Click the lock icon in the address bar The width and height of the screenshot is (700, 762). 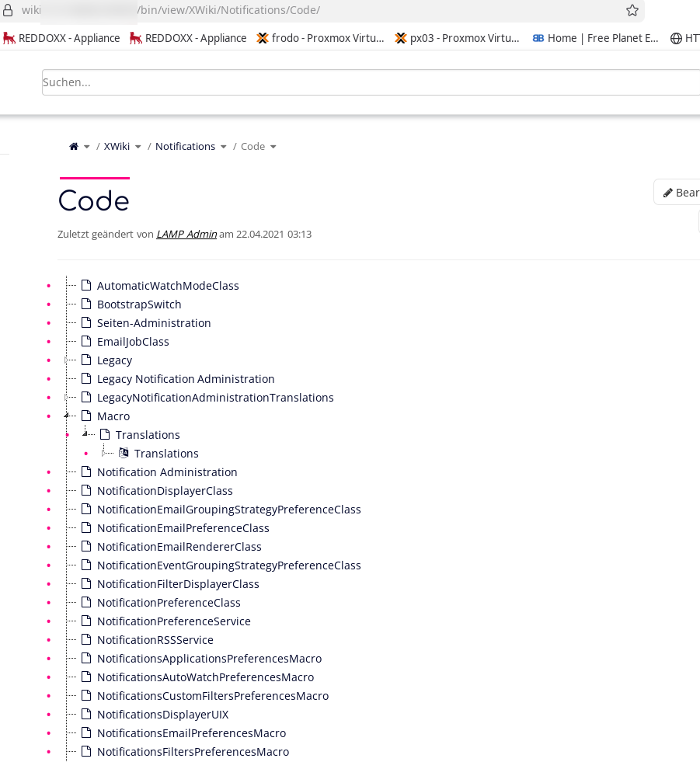pyautogui.click(x=9, y=10)
